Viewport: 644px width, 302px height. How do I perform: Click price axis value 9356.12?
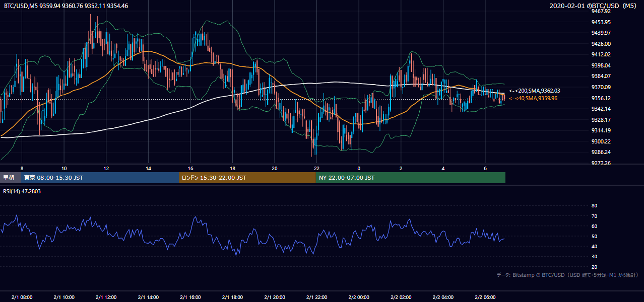601,98
